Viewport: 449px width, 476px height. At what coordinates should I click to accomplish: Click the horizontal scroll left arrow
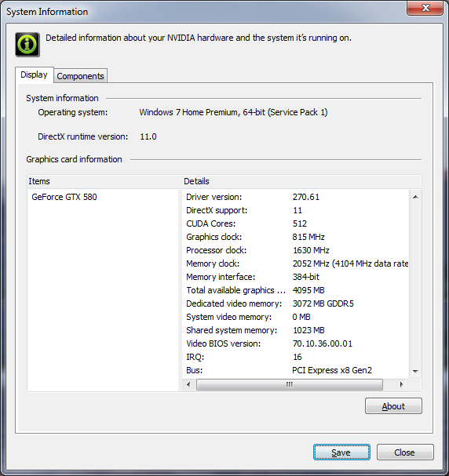(188, 384)
